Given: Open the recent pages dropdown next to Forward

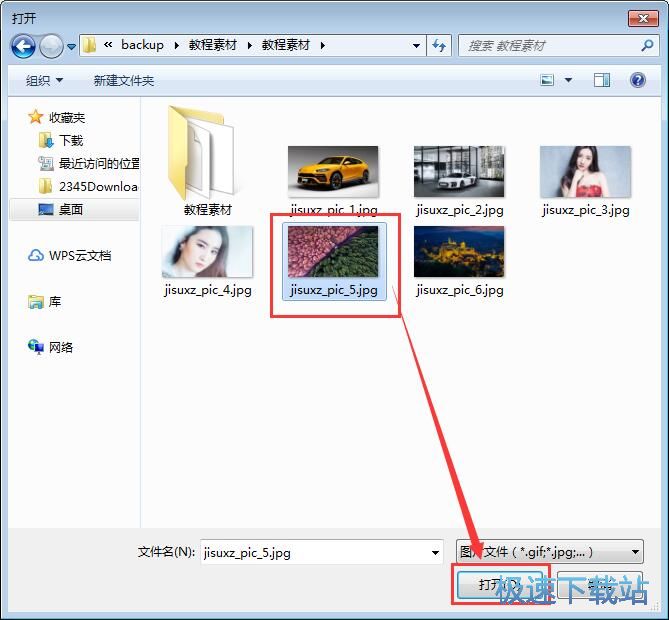Looking at the screenshot, I should [71, 46].
